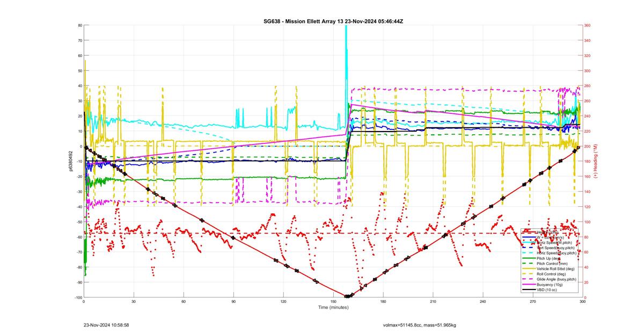Select the 'Glide Angle (buoy,pitch)' legend entry
This screenshot has height=334, width=644.
tap(556, 279)
